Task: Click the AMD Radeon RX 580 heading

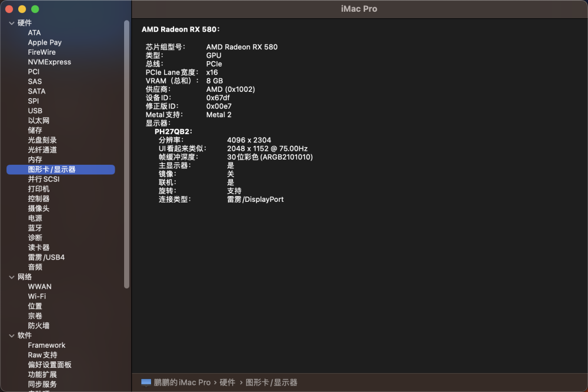Action: click(181, 29)
